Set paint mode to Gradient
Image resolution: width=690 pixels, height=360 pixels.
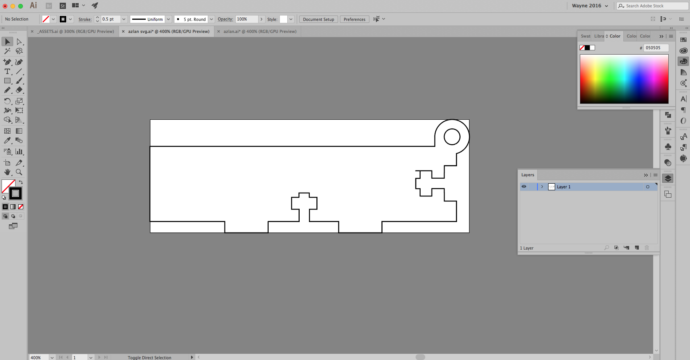point(13,206)
